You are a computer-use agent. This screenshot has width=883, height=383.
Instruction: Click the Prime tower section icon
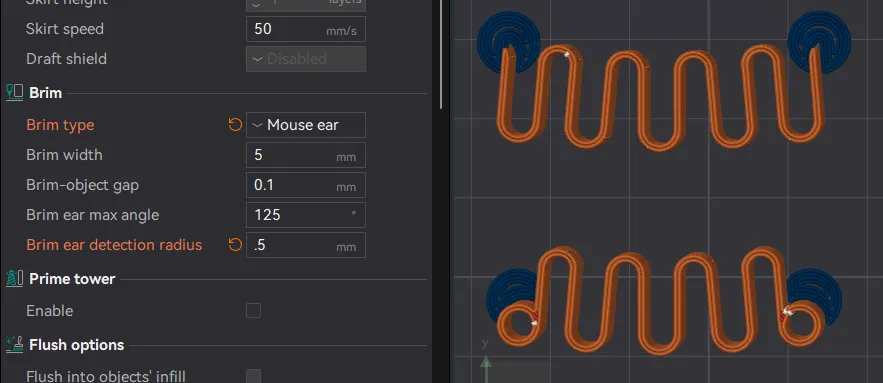point(15,278)
